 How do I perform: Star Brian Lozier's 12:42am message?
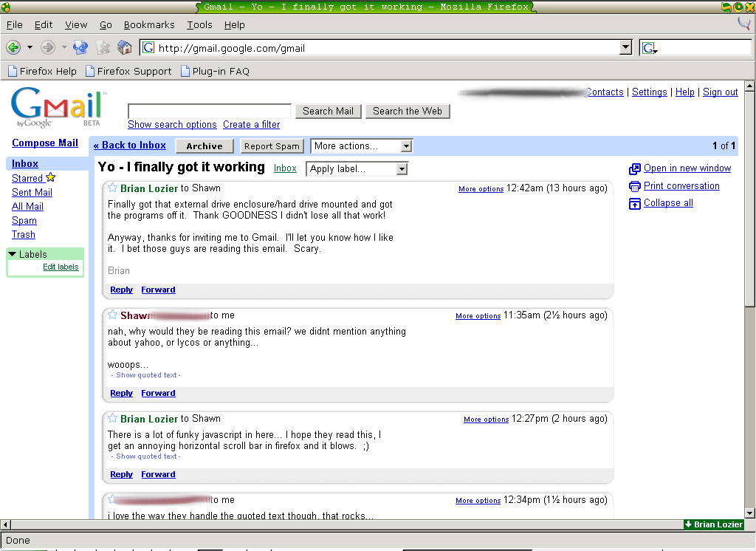pyautogui.click(x=112, y=188)
